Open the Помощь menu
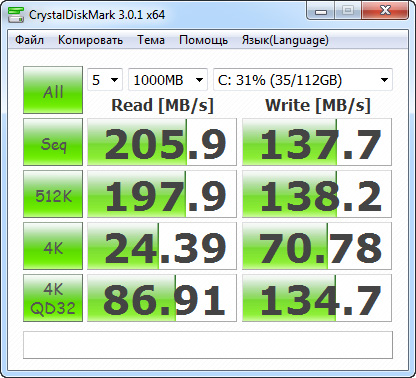Screen dimensions: 416x378 203,40
